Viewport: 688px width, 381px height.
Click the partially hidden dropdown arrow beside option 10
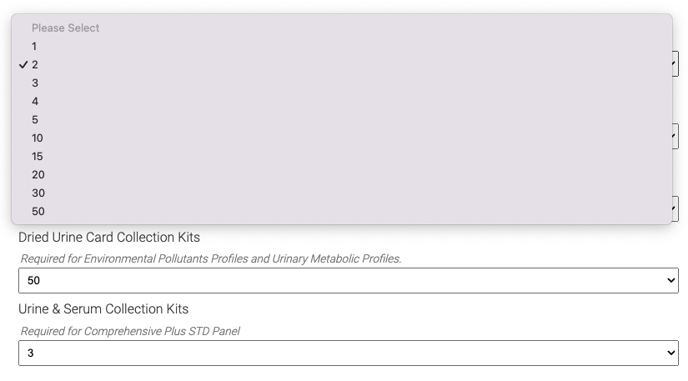tap(675, 137)
